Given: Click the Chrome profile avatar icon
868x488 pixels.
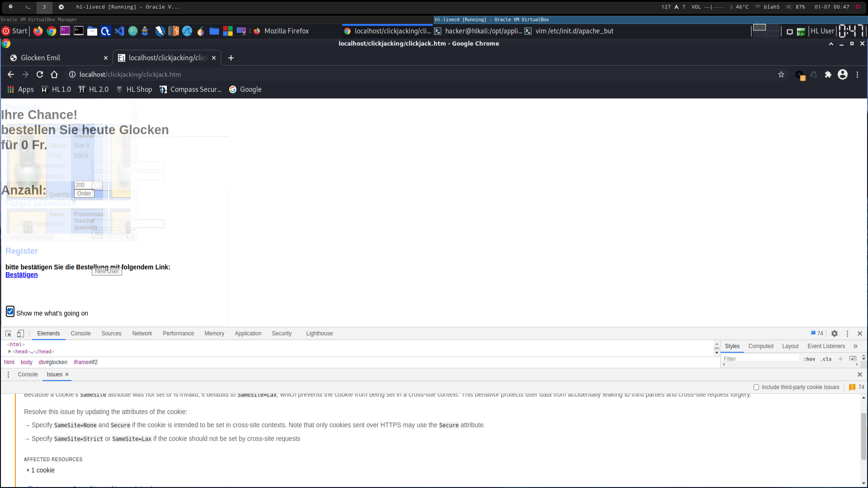Looking at the screenshot, I should 843,75.
